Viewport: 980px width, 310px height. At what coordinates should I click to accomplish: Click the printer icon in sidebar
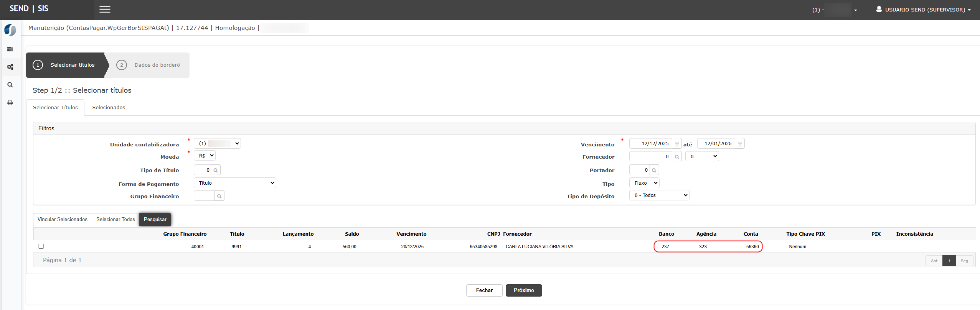pyautogui.click(x=10, y=103)
